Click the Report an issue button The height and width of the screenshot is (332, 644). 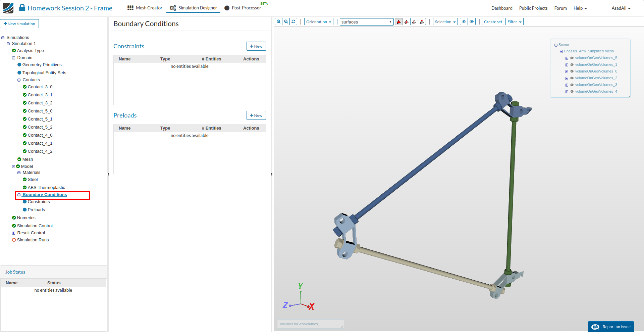[x=611, y=327]
